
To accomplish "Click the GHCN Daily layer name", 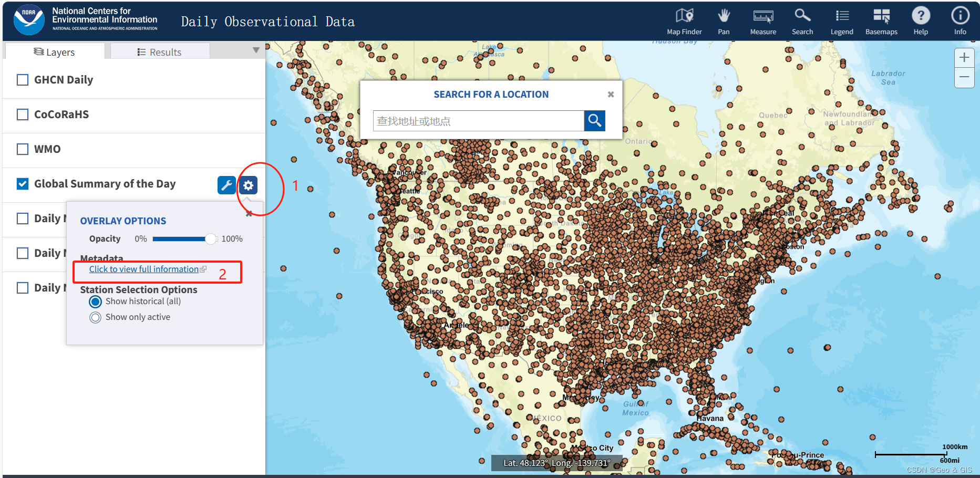I will 64,80.
